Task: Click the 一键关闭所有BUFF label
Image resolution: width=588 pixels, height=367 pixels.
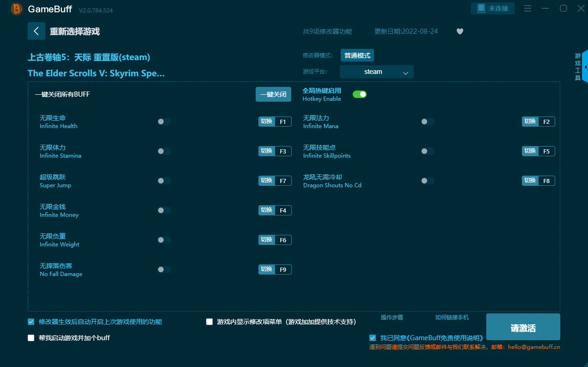Action: [62, 94]
